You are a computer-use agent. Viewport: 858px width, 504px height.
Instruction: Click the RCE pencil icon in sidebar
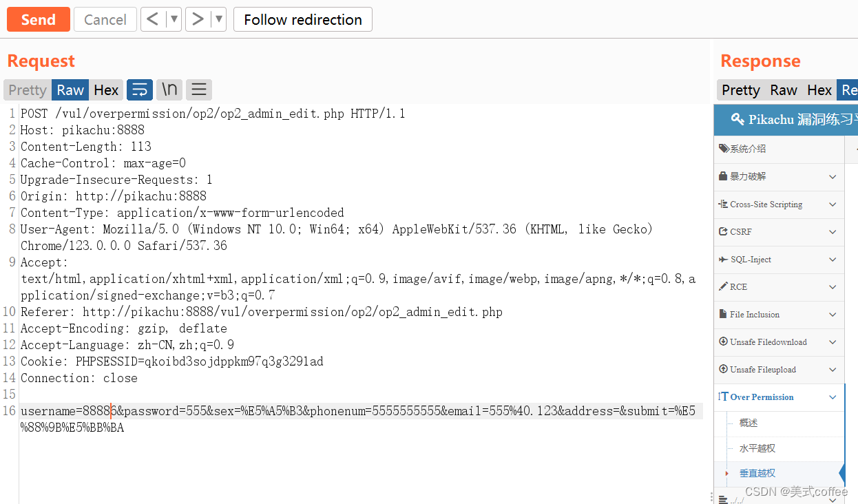[x=723, y=286]
